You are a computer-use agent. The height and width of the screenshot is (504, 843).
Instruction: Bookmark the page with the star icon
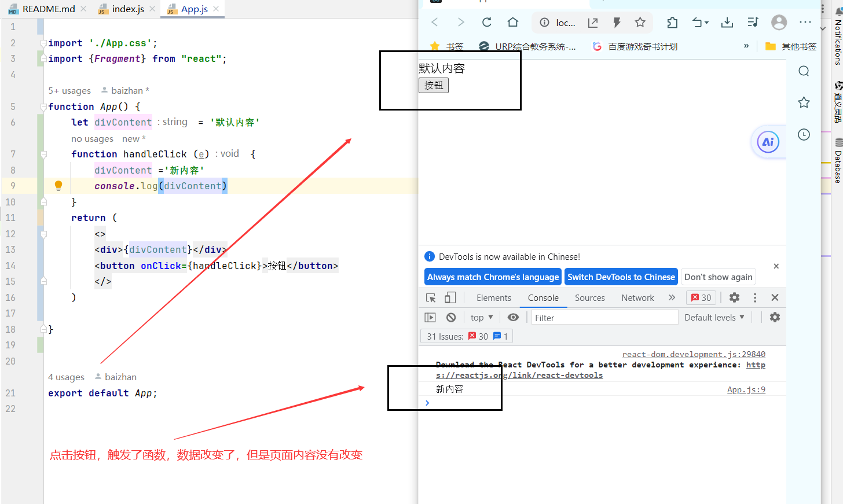pyautogui.click(x=640, y=23)
